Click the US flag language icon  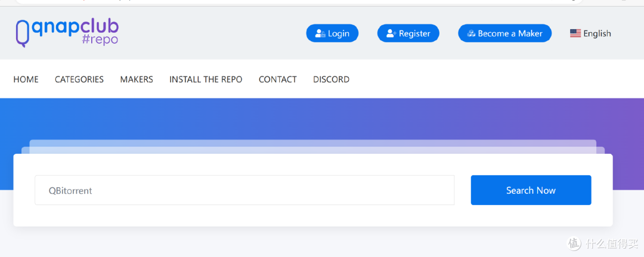click(x=575, y=33)
